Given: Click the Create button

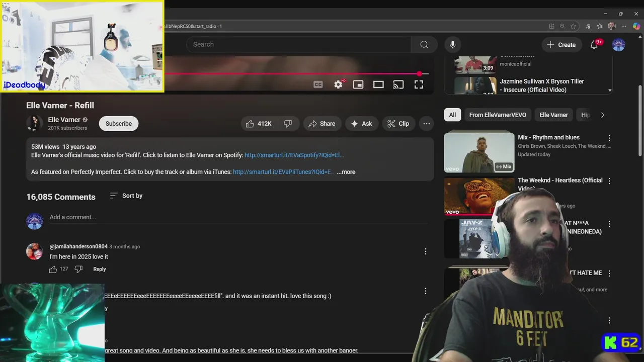Looking at the screenshot, I should point(561,45).
